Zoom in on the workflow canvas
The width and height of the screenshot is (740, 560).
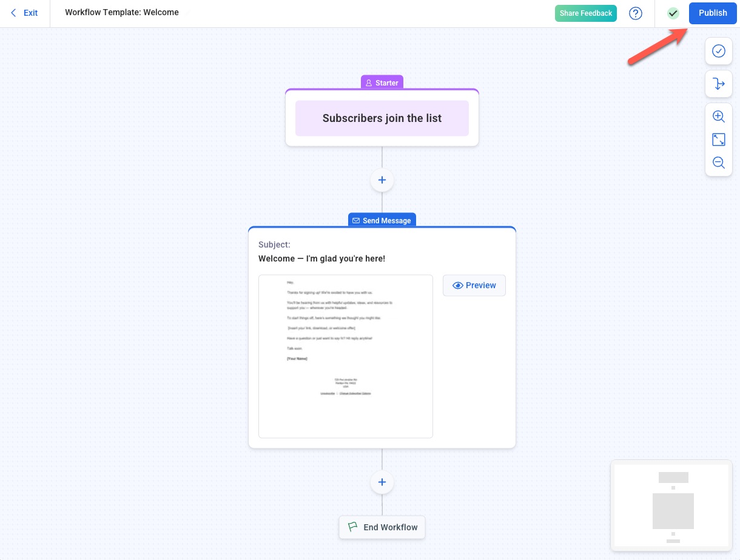(x=718, y=116)
